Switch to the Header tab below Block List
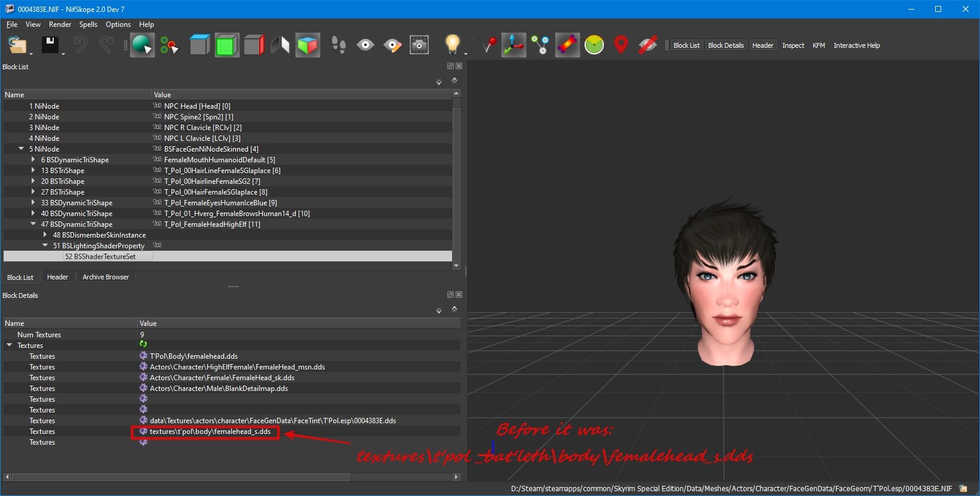This screenshot has width=980, height=496. pyautogui.click(x=57, y=277)
